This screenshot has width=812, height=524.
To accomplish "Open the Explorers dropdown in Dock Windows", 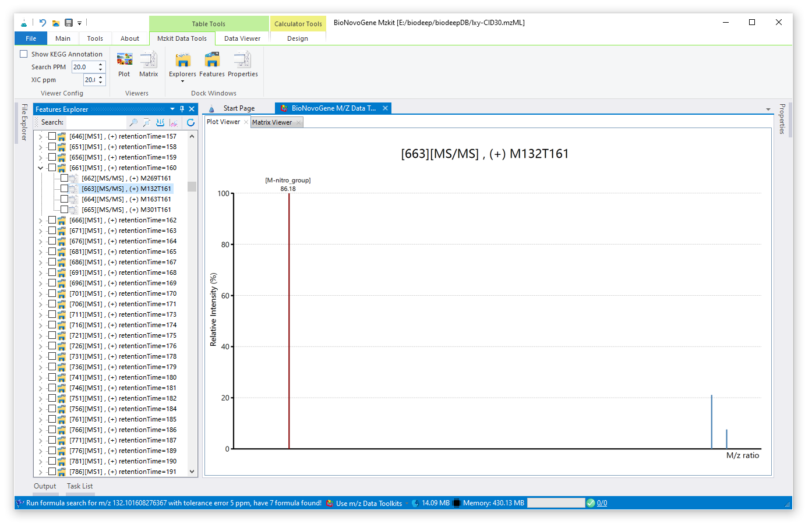I will pyautogui.click(x=182, y=80).
